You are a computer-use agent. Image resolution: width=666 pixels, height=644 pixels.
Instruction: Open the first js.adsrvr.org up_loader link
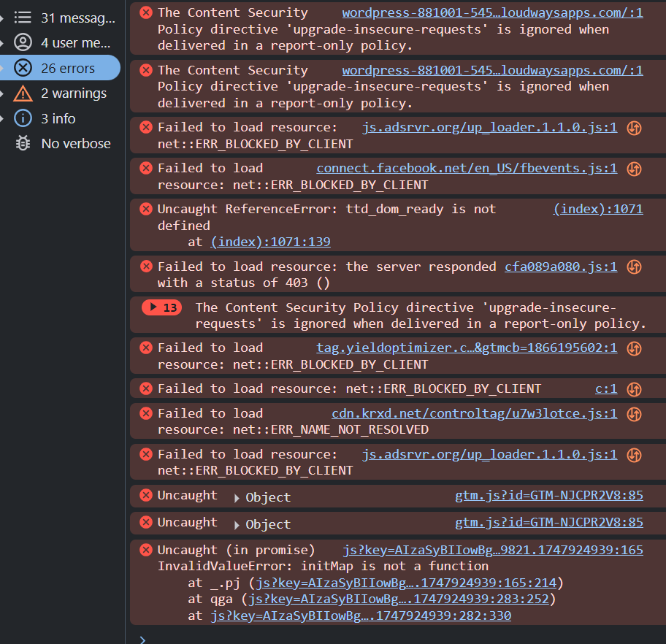[489, 128]
